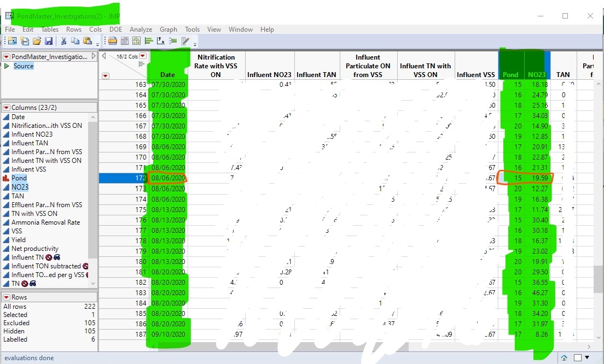Launch Fit Y by X toolbar icon
Viewport: 604px width, 364px height.
pos(161,41)
